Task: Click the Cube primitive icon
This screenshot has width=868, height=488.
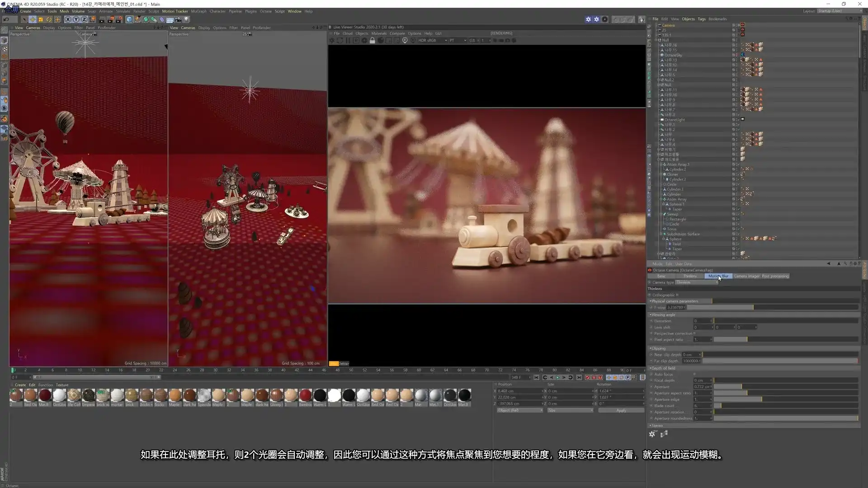Action: (129, 19)
